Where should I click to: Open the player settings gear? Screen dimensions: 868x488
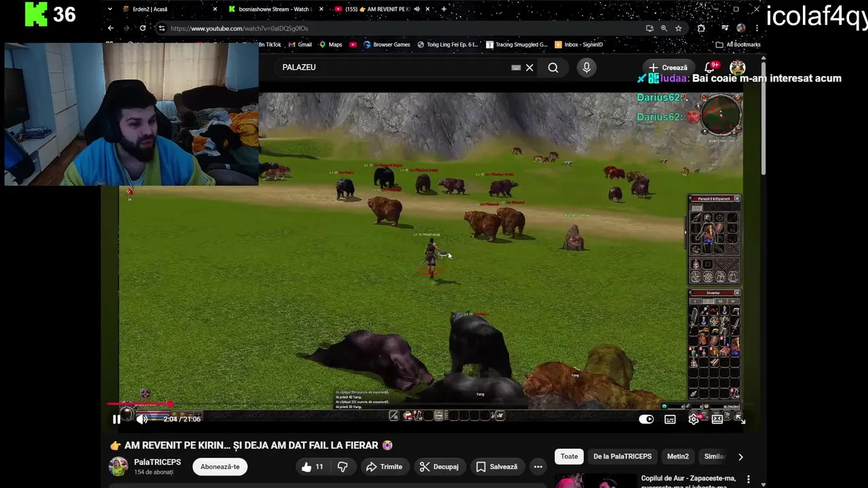(694, 420)
